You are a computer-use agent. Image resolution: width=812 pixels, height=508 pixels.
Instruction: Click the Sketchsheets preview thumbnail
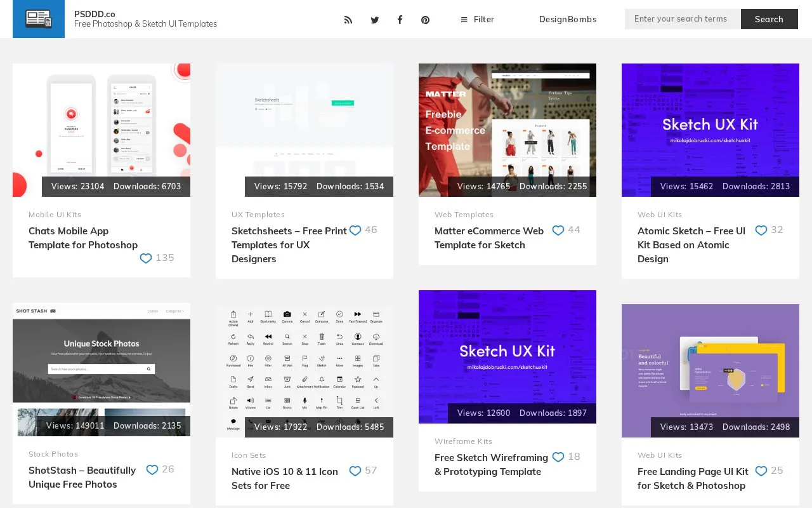click(304, 130)
